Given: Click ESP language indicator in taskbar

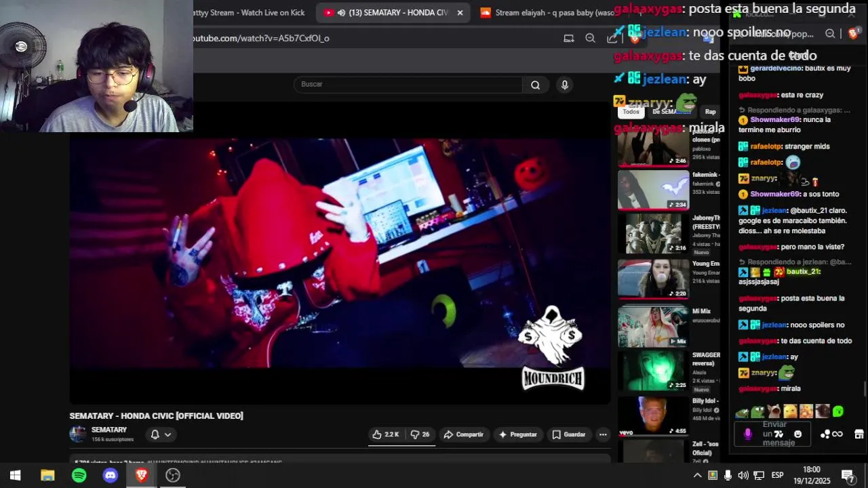Looking at the screenshot, I should point(777,475).
